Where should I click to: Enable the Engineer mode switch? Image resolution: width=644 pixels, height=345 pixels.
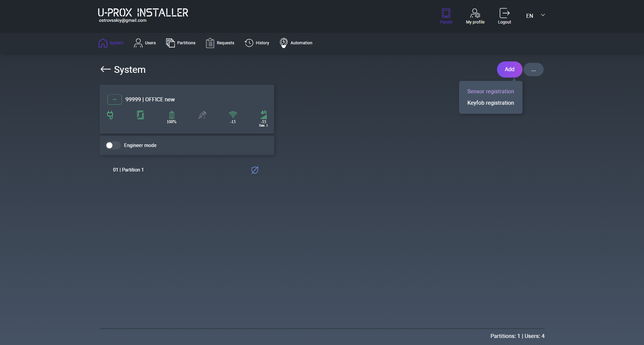click(113, 145)
